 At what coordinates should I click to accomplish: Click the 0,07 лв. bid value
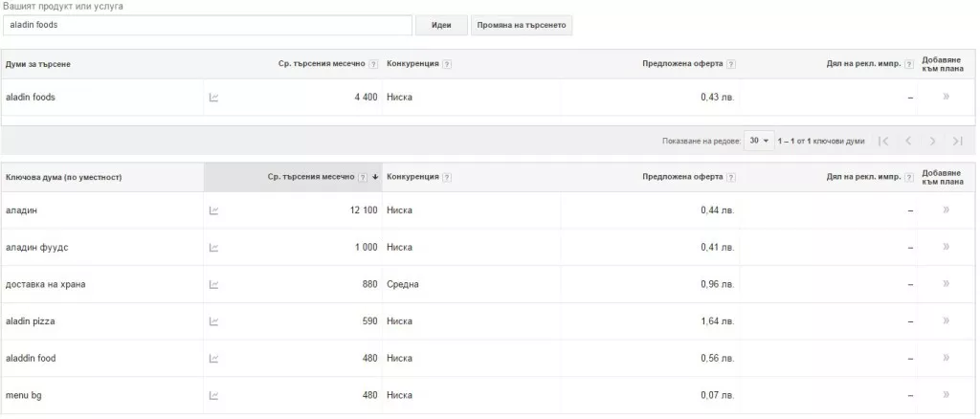click(x=718, y=395)
